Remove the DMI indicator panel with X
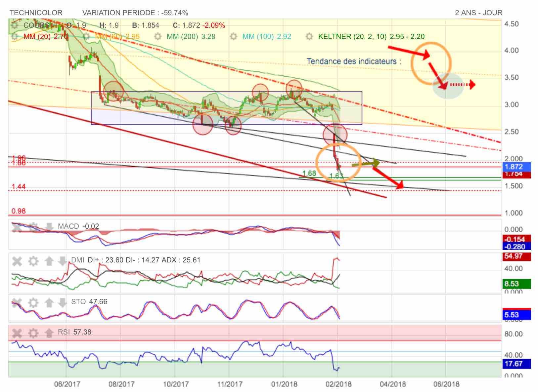The image size is (538, 392). pos(17,261)
